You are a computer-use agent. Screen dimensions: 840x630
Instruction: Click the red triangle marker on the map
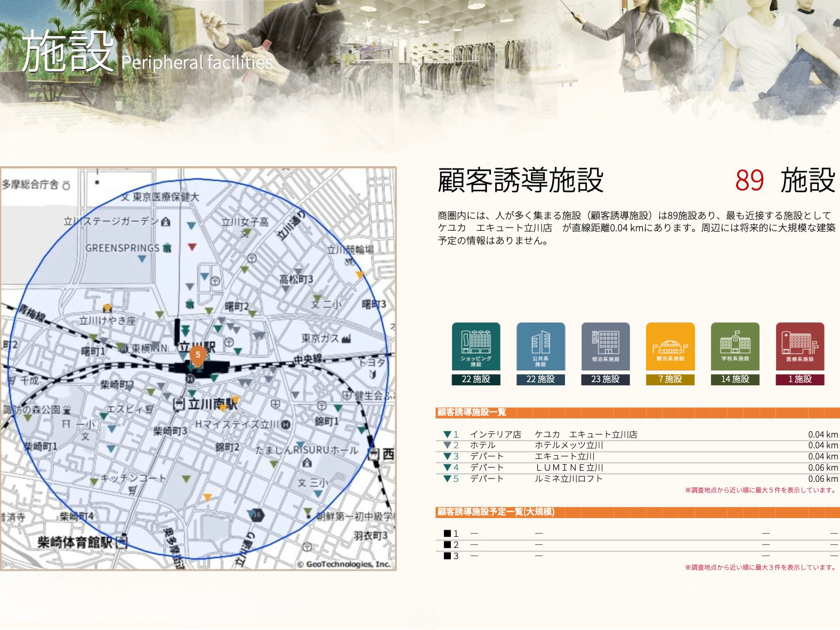[192, 247]
